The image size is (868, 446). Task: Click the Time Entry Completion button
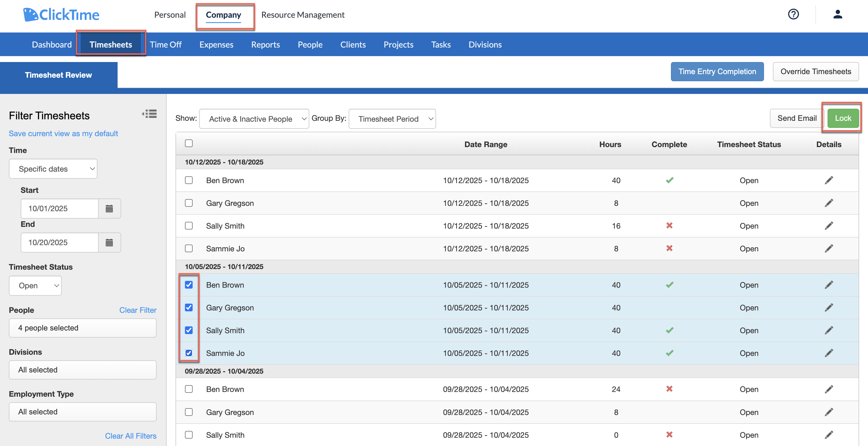[x=717, y=71]
